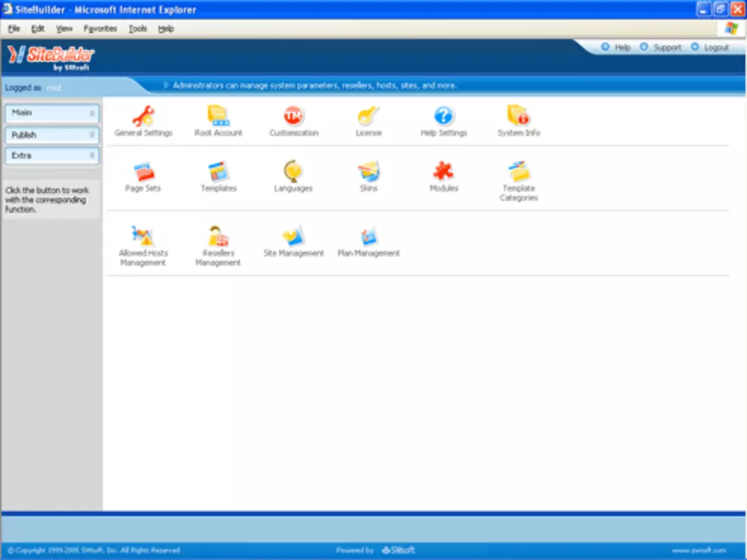Open the View menu
The width and height of the screenshot is (747, 560).
coord(64,29)
